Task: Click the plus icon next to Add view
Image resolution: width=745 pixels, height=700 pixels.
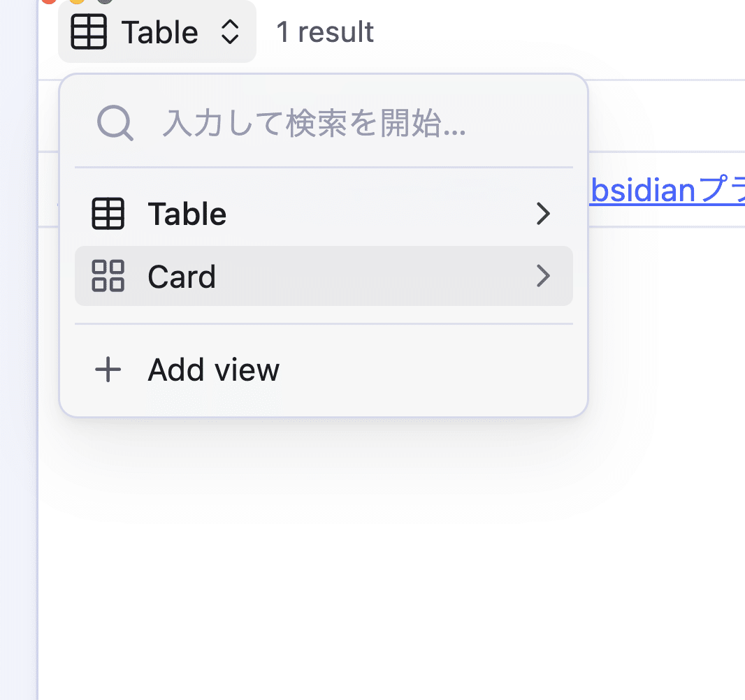Action: (x=108, y=370)
